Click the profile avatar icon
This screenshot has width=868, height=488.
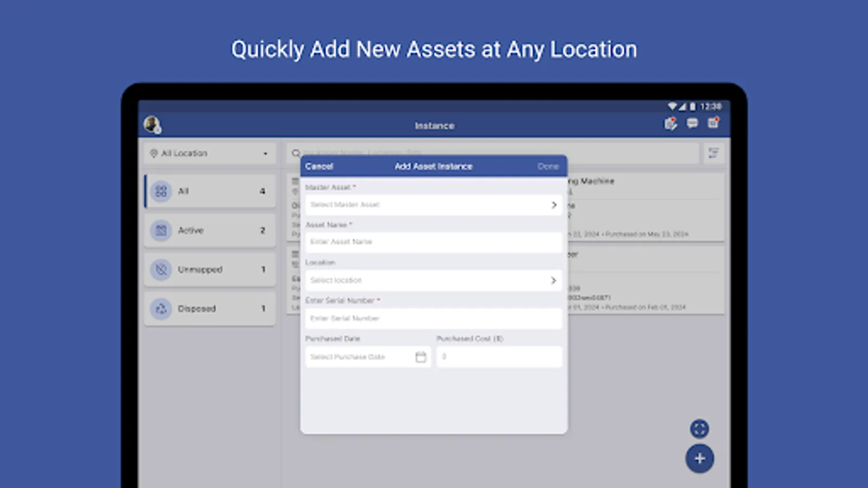pos(153,124)
